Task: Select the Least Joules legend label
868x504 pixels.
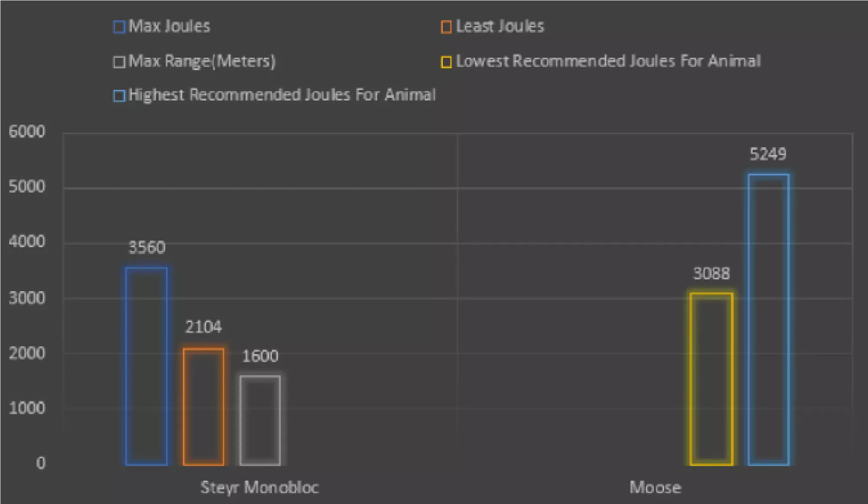Action: [500, 26]
